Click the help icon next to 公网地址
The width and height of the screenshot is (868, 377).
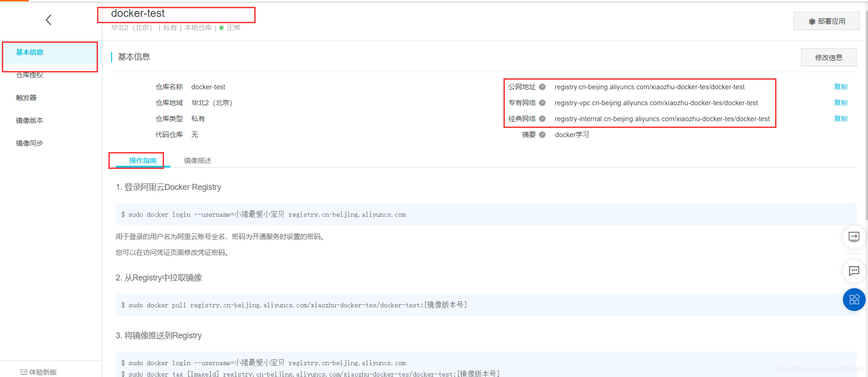[x=542, y=87]
